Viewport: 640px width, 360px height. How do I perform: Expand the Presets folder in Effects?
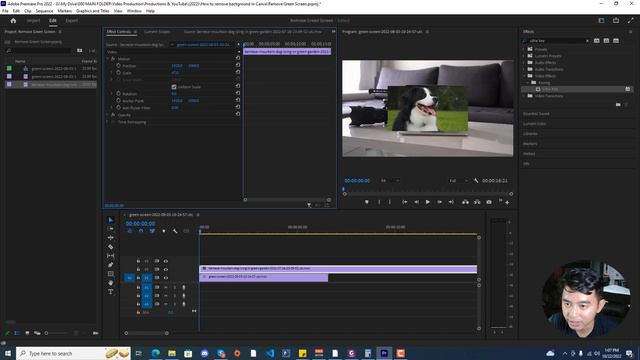[524, 49]
